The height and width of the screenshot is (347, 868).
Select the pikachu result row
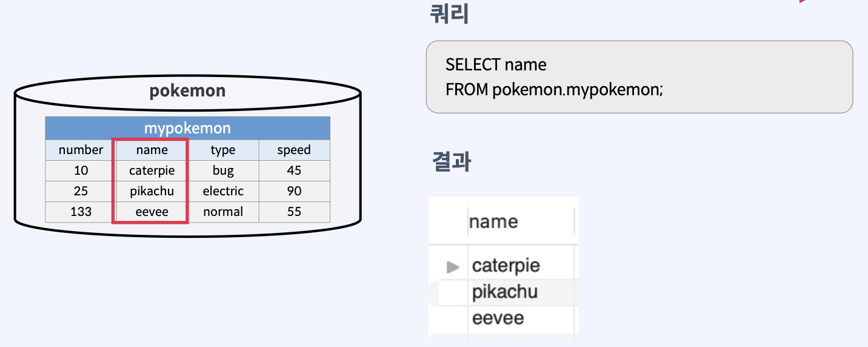pos(504,292)
